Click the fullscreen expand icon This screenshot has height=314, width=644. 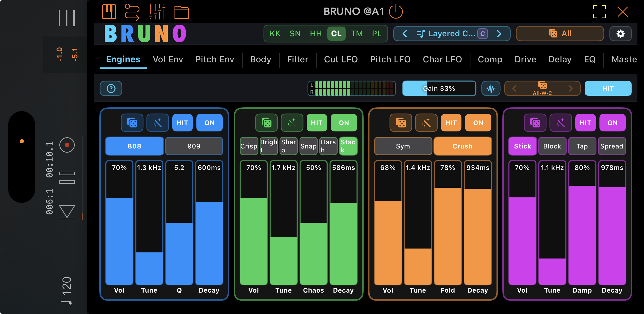click(599, 12)
